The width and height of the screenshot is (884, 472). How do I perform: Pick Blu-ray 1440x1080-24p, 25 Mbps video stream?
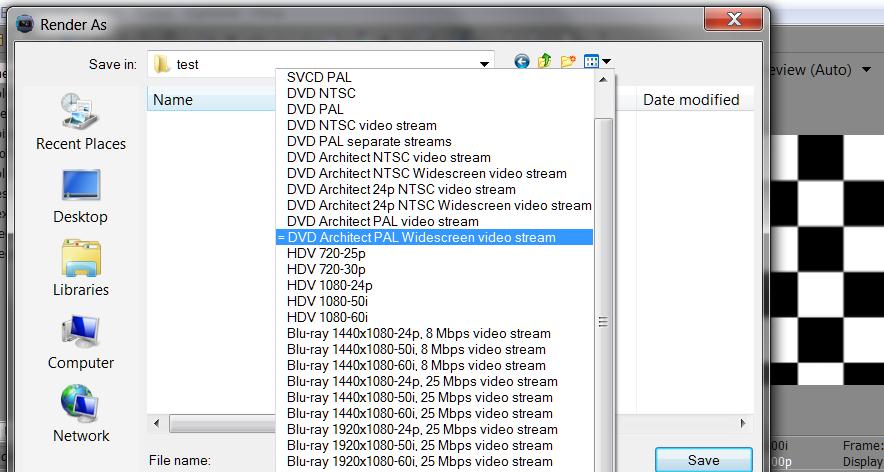point(434,381)
